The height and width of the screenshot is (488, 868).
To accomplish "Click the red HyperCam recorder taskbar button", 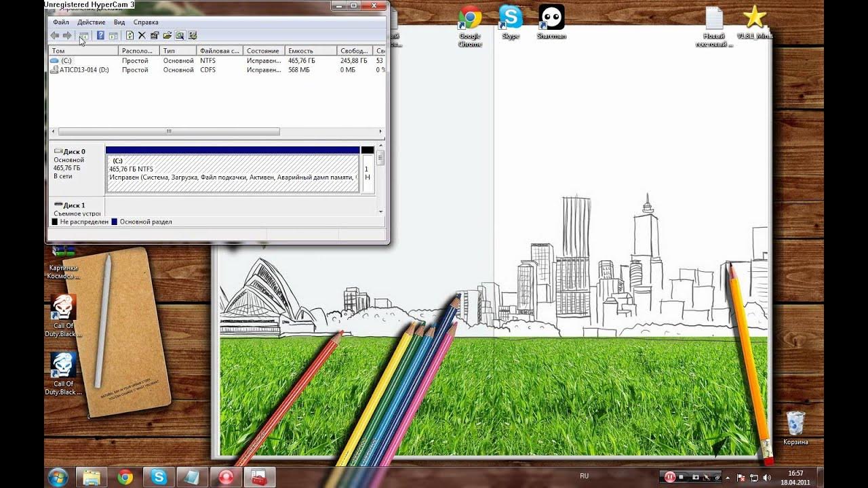I will [x=226, y=477].
